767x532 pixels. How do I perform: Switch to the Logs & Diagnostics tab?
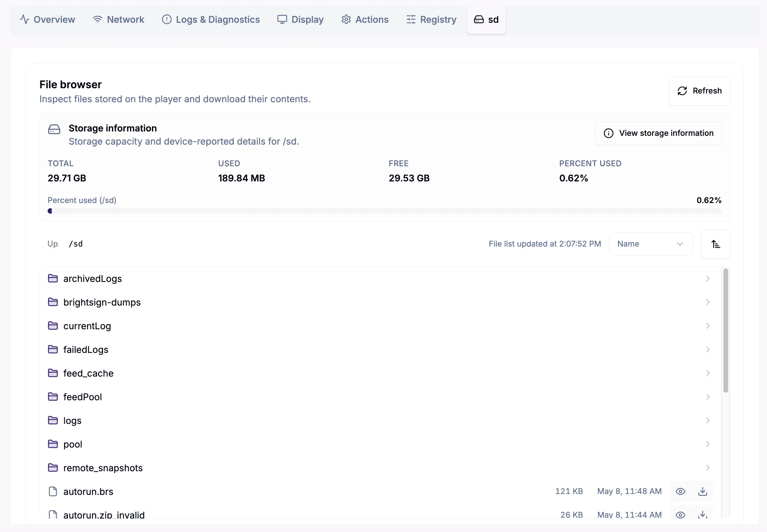click(211, 20)
